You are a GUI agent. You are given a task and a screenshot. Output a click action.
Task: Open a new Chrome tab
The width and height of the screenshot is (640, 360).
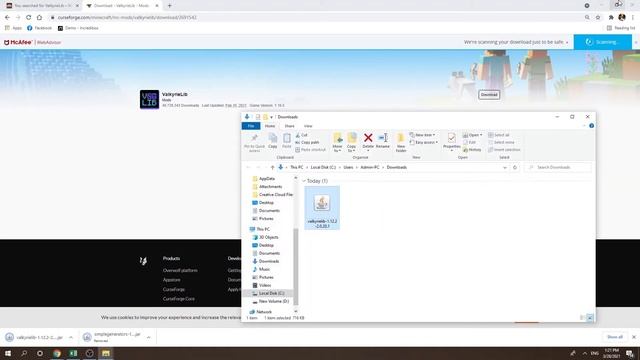click(x=170, y=6)
